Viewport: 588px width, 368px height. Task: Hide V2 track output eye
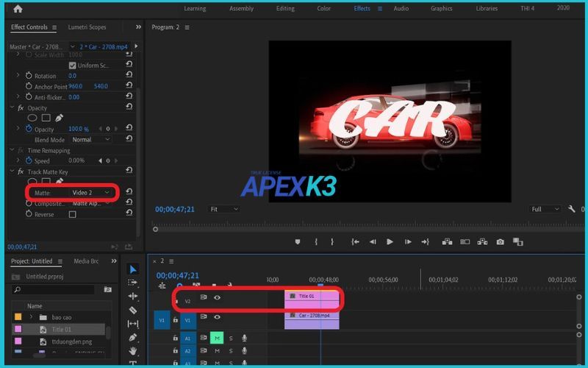click(217, 297)
